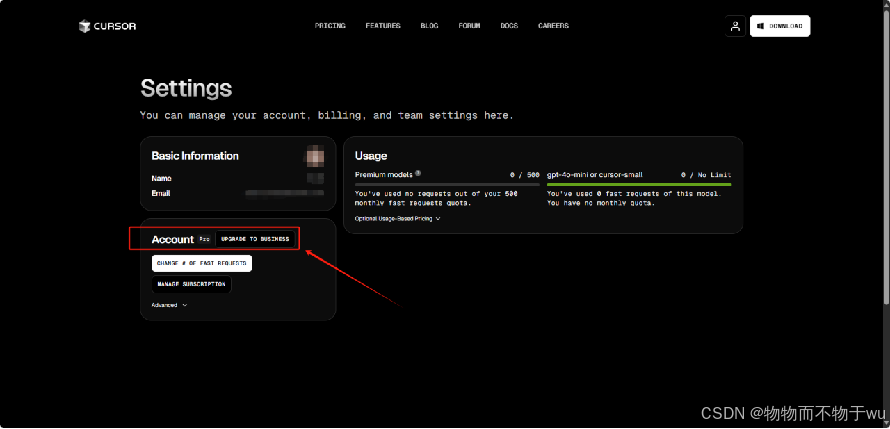Click the info icon beside Premium models
Viewport: 890px width, 429px height.
[x=418, y=174]
